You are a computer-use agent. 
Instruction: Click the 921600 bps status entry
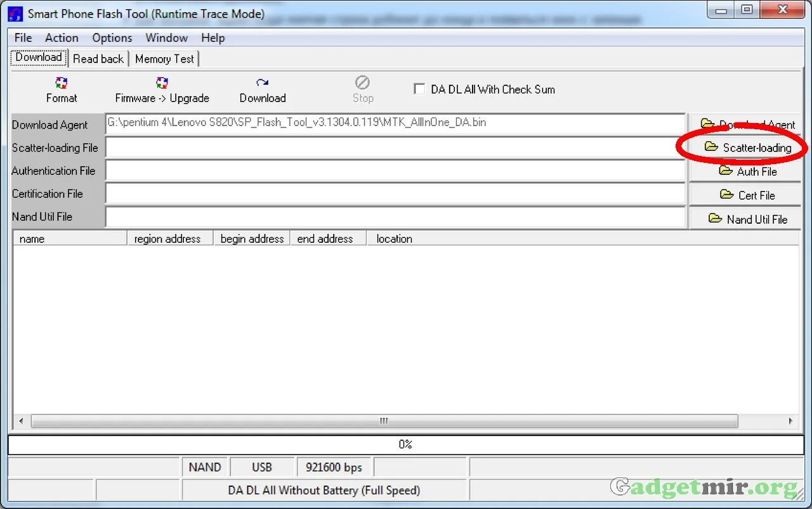click(334, 467)
